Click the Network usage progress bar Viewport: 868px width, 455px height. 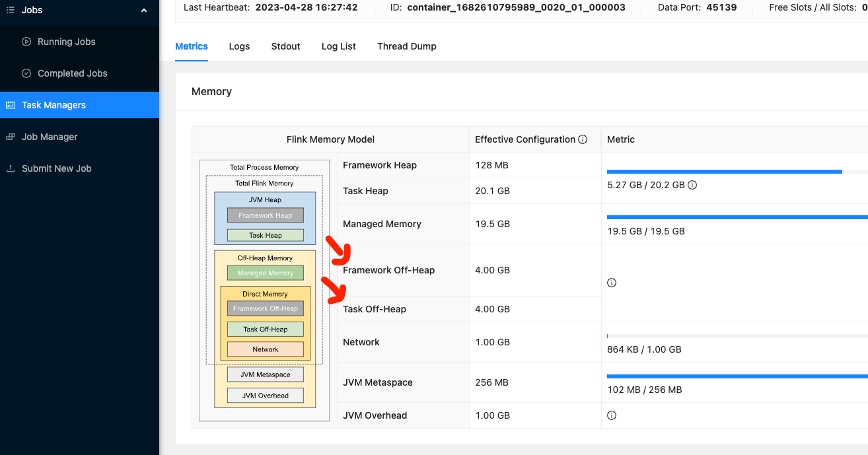pyautogui.click(x=737, y=335)
